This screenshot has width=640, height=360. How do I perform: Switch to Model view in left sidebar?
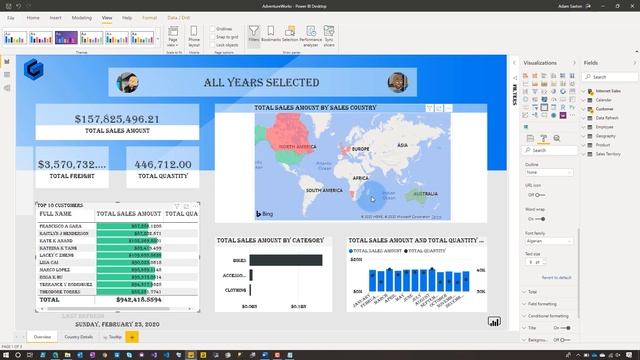coord(7,88)
